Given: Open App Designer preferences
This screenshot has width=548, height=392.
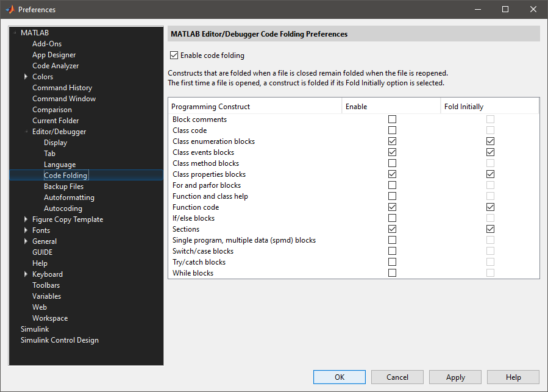Looking at the screenshot, I should tap(54, 55).
